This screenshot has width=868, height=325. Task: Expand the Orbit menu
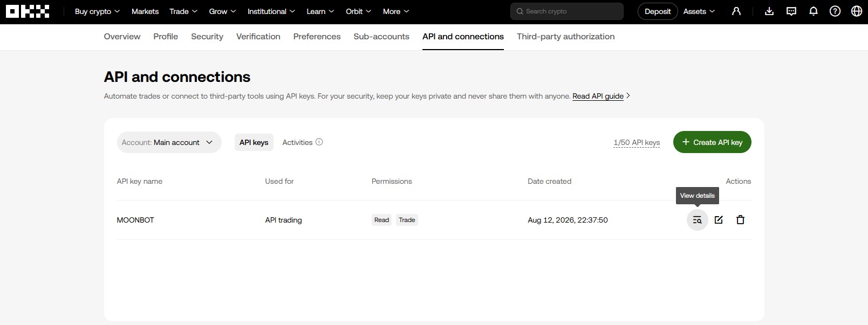click(x=359, y=11)
